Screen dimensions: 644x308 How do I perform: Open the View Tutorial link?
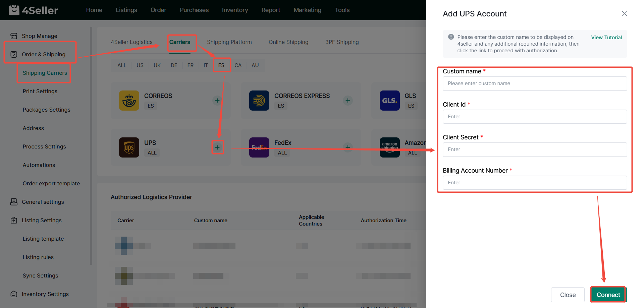606,37
